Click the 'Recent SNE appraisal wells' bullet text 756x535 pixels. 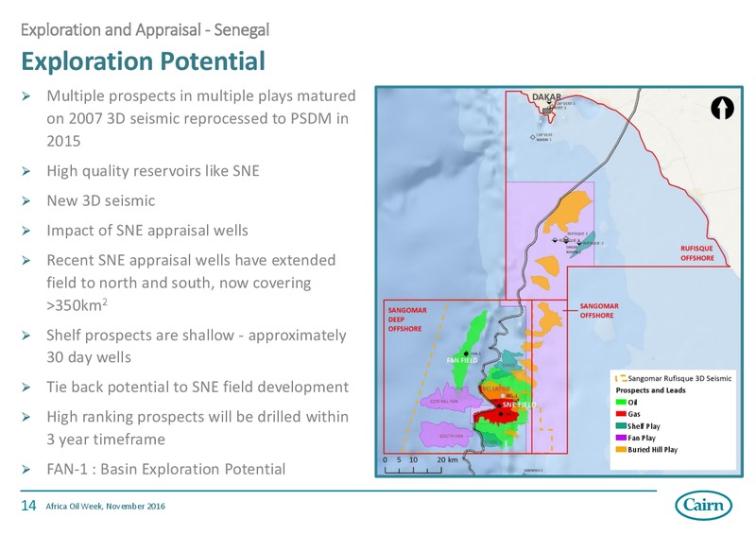tap(191, 283)
